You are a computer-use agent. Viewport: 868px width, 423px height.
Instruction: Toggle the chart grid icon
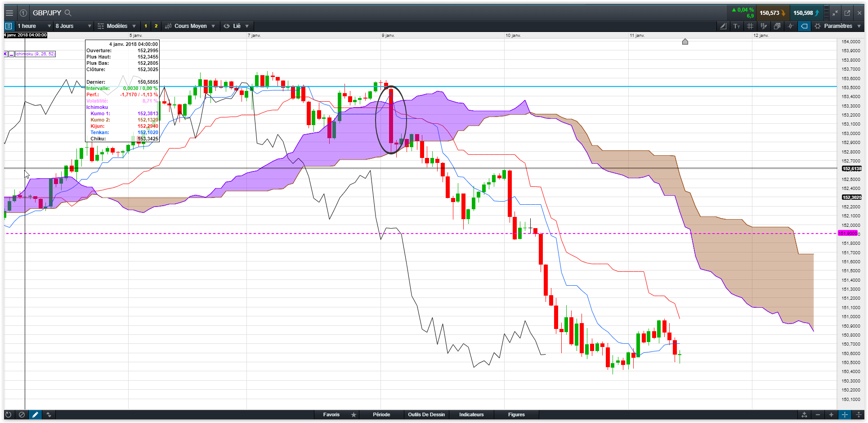click(x=750, y=26)
